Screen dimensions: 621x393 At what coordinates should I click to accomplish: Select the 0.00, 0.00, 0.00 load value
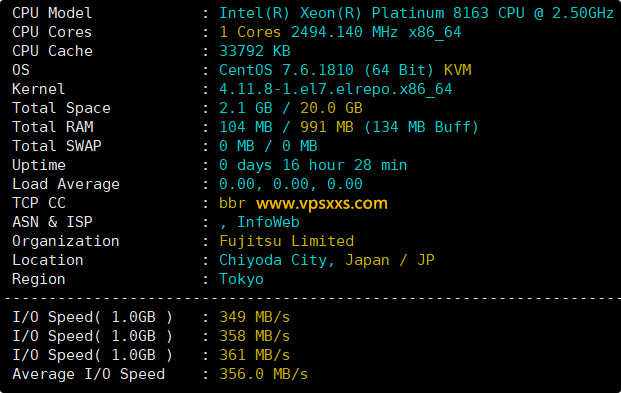(x=291, y=184)
